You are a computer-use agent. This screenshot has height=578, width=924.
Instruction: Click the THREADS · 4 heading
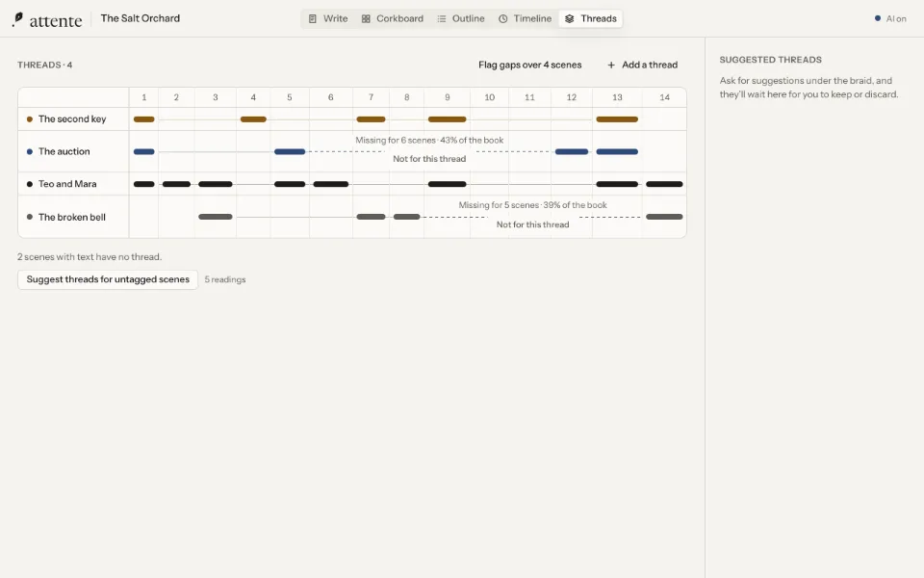45,65
